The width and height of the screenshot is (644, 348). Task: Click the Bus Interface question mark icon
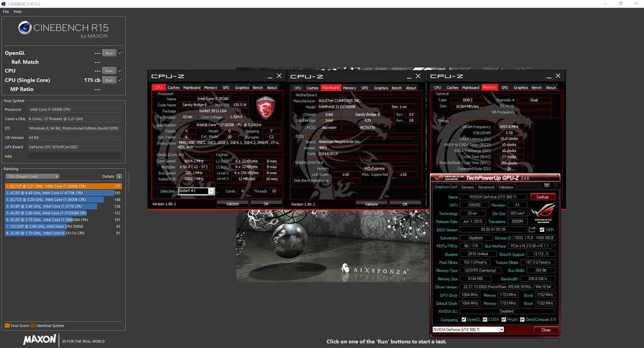click(554, 246)
